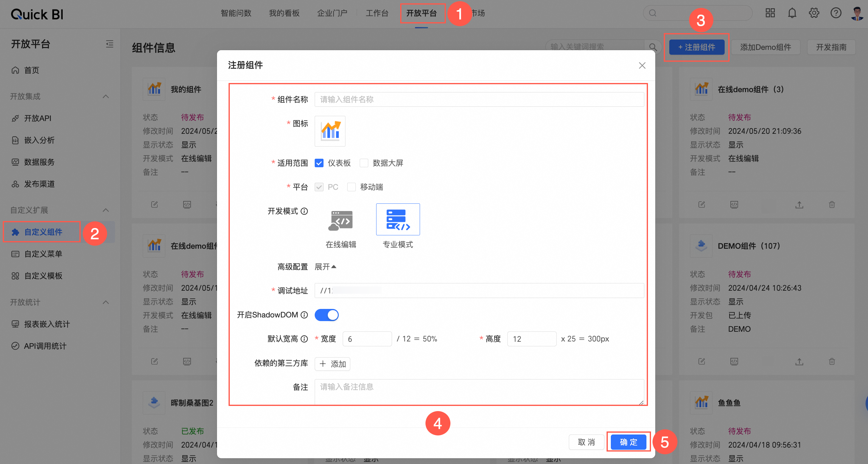Click edit icon on DEMO组件 (107) card
Image resolution: width=868 pixels, height=464 pixels.
tap(702, 362)
